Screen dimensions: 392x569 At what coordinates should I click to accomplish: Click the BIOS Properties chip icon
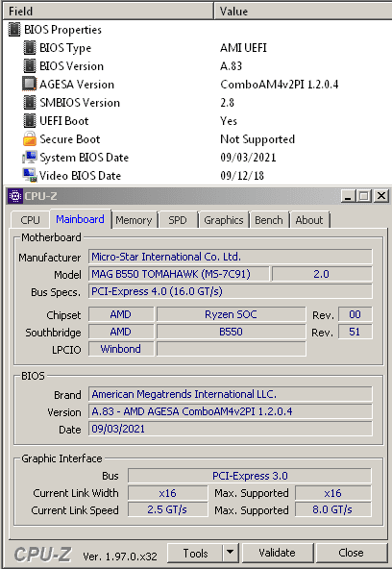14,30
